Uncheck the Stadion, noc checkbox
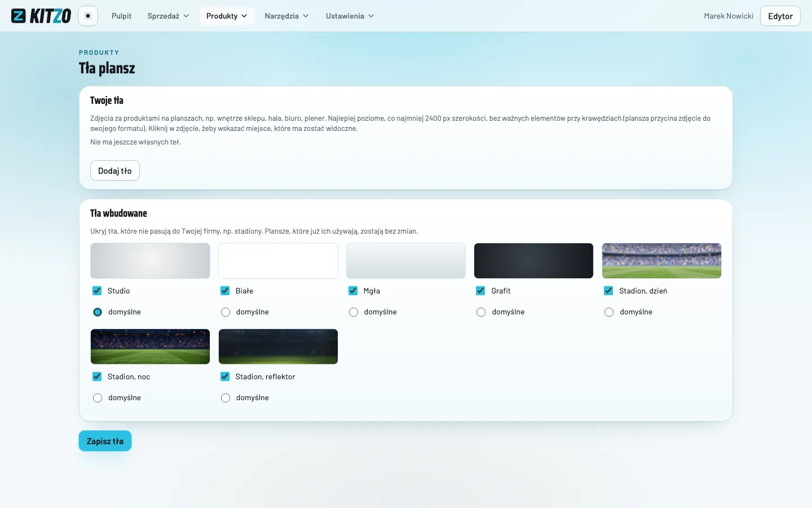The width and height of the screenshot is (812, 508). 97,376
